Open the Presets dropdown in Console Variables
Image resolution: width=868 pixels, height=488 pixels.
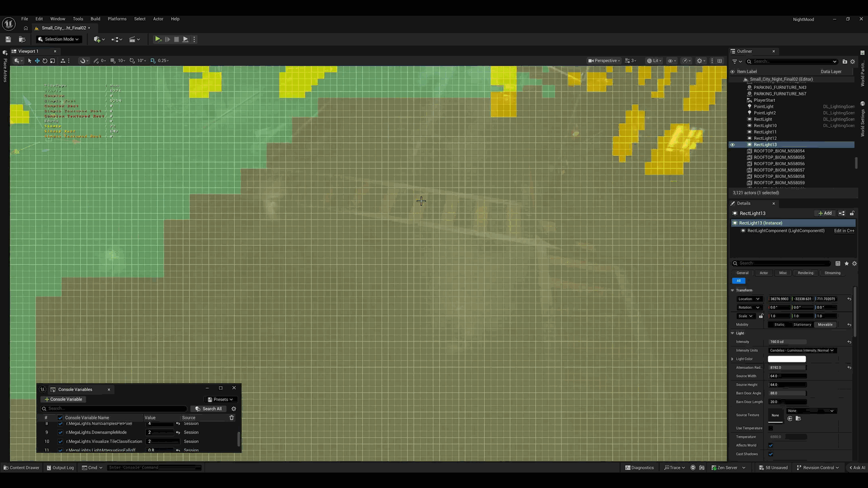220,400
